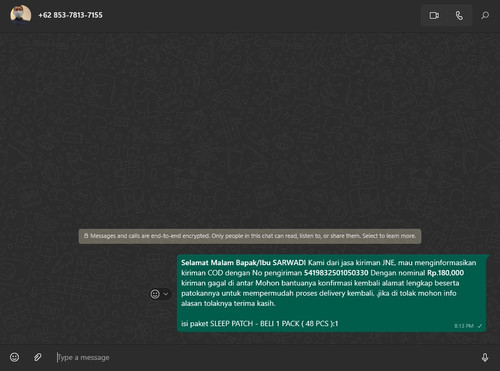Click the 8:13 PM message timestamp
This screenshot has height=371, width=500.
coord(464,326)
